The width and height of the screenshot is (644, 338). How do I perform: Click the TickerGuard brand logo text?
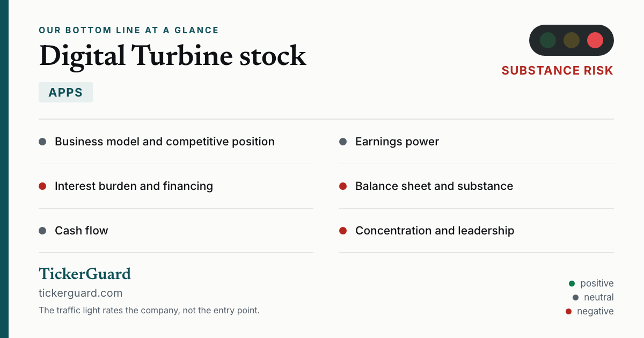pyautogui.click(x=85, y=274)
